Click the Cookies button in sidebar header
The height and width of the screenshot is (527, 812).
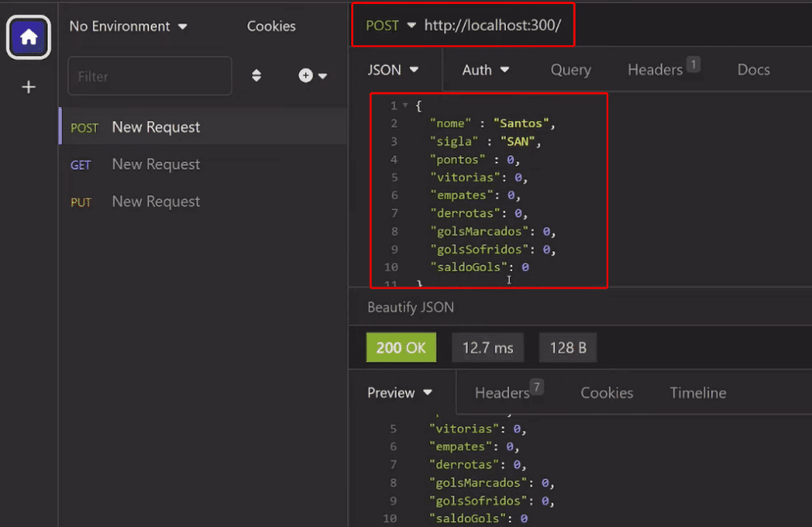point(271,26)
